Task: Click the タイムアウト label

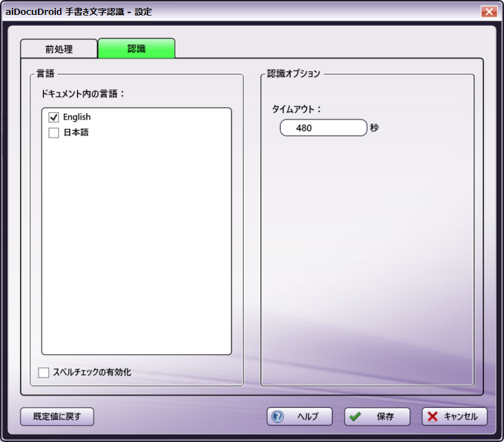Action: [296, 109]
